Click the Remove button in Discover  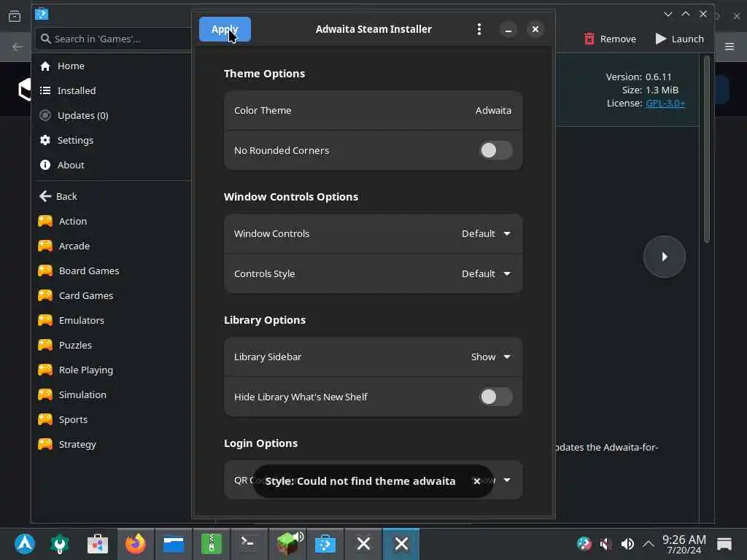coord(610,39)
